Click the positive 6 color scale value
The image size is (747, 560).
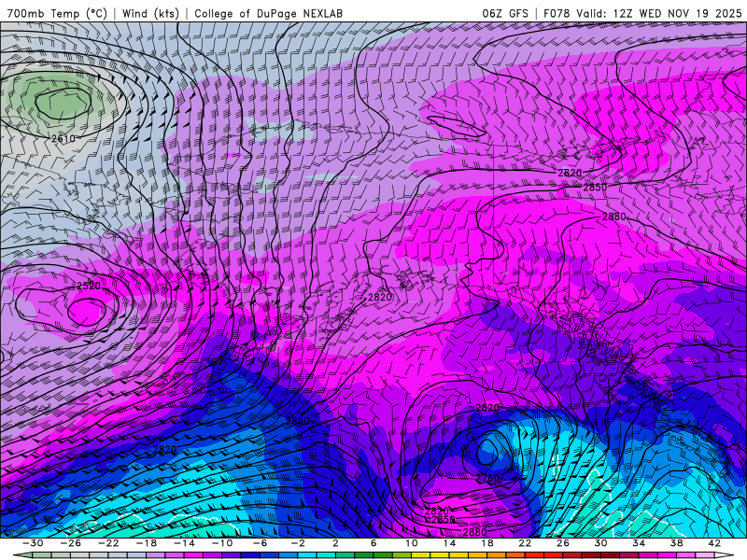373,543
